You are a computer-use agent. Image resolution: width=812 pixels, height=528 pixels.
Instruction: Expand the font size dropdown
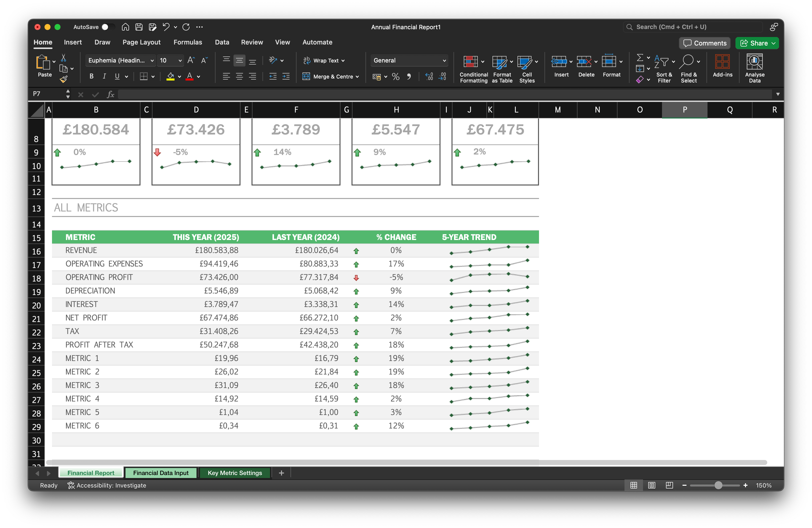click(180, 60)
